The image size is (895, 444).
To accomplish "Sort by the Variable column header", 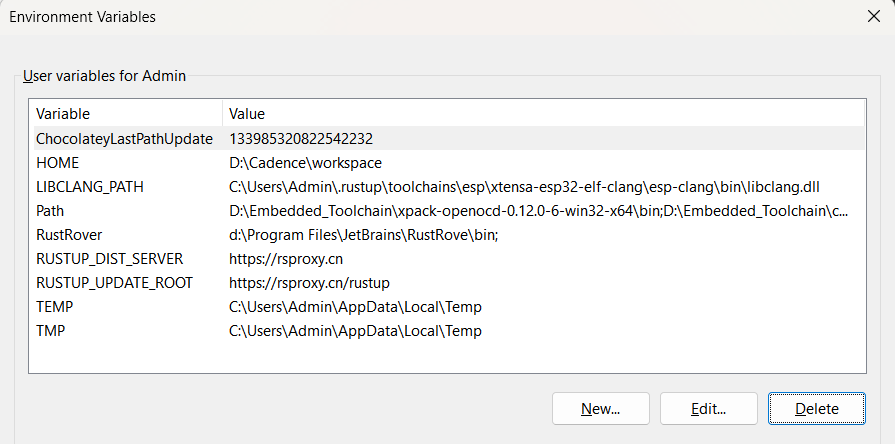I will (x=125, y=114).
